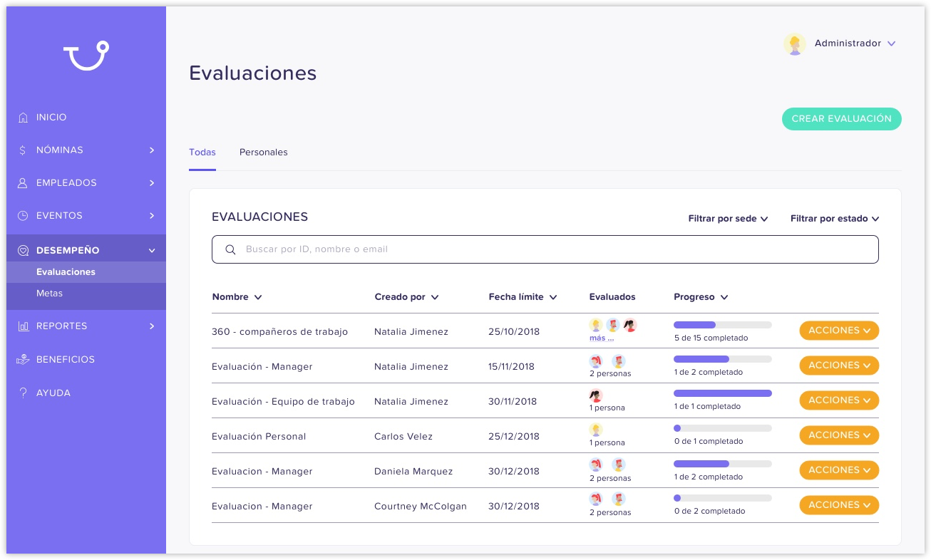Click the dollar icon for Nóminas
This screenshot has width=931, height=560.
pos(23,150)
